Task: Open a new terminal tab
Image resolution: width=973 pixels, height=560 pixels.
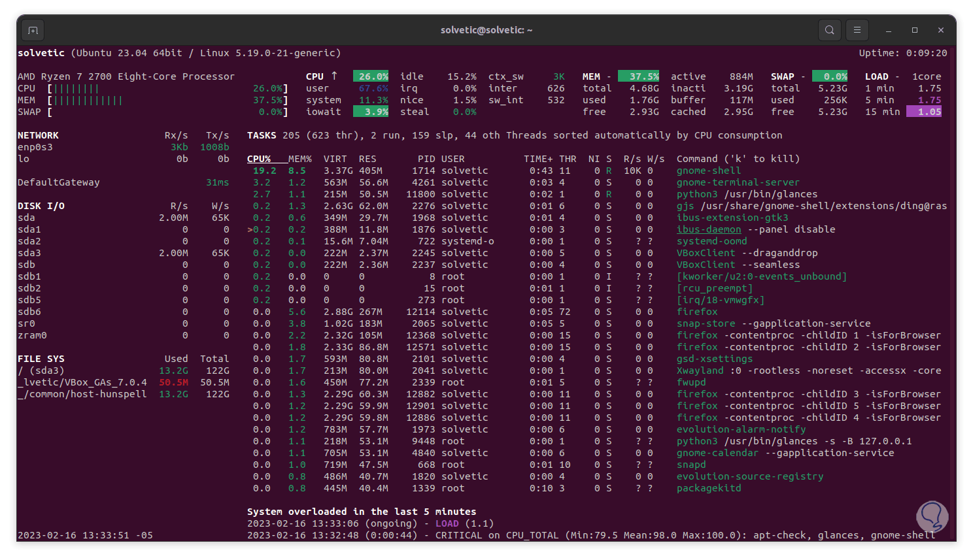Action: 33,30
